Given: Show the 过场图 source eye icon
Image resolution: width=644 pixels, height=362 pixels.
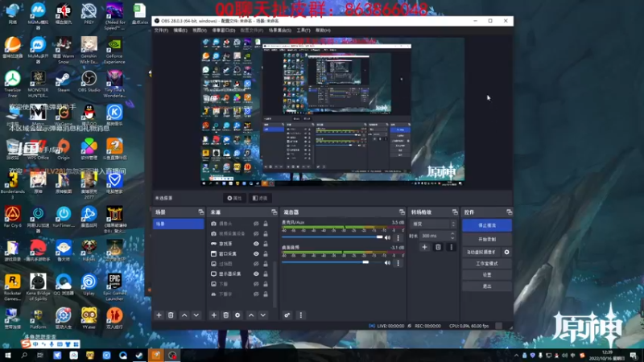Looking at the screenshot, I should [256, 264].
